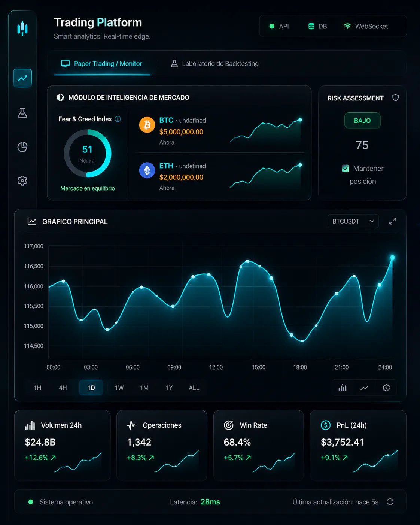The height and width of the screenshot is (525, 420).
Task: Switch to Paper Trading / Monitor tab
Action: point(102,64)
